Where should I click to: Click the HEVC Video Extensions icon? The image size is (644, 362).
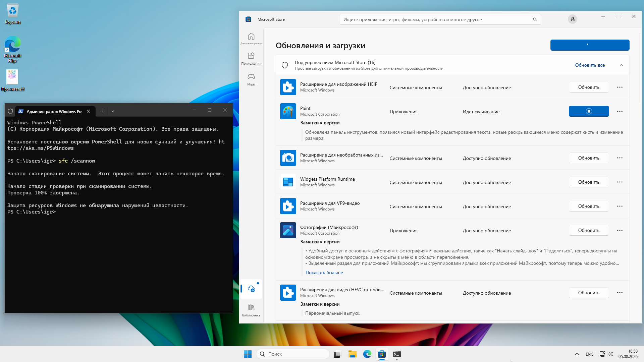pyautogui.click(x=288, y=293)
